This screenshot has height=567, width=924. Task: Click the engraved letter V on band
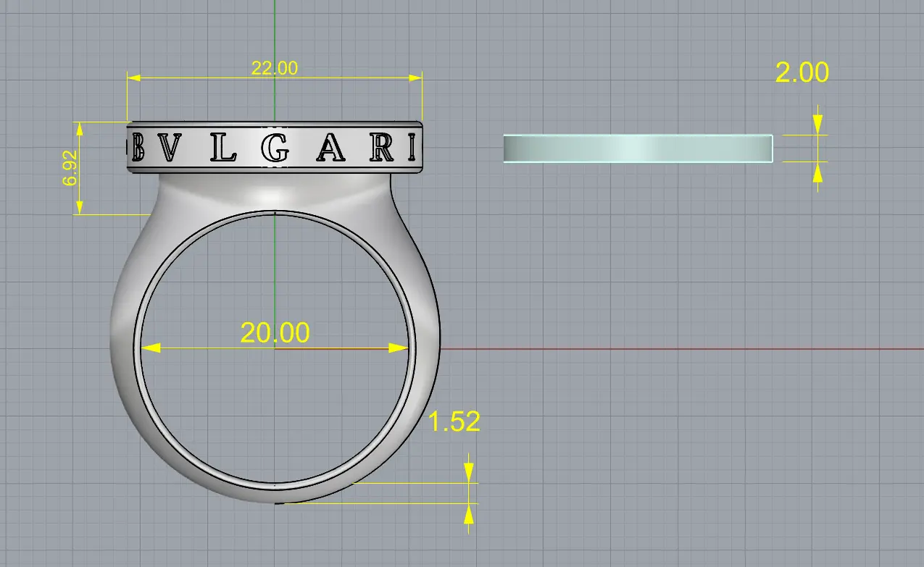(x=170, y=149)
